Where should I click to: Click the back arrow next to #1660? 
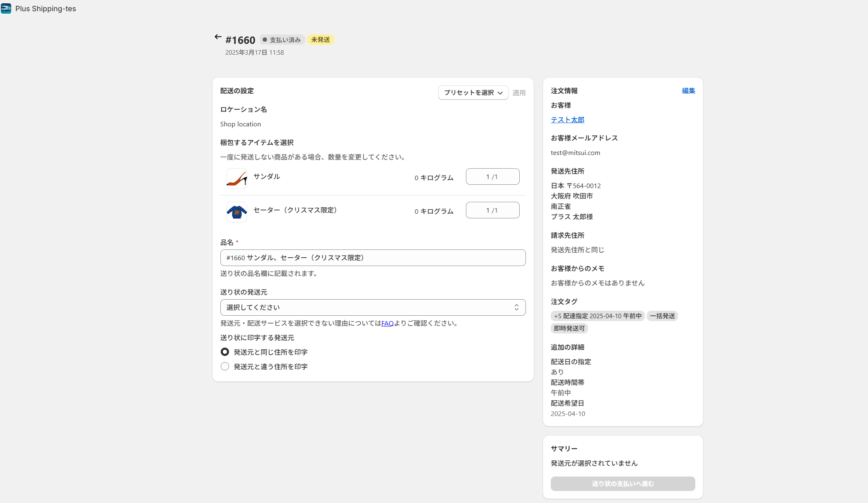(218, 37)
